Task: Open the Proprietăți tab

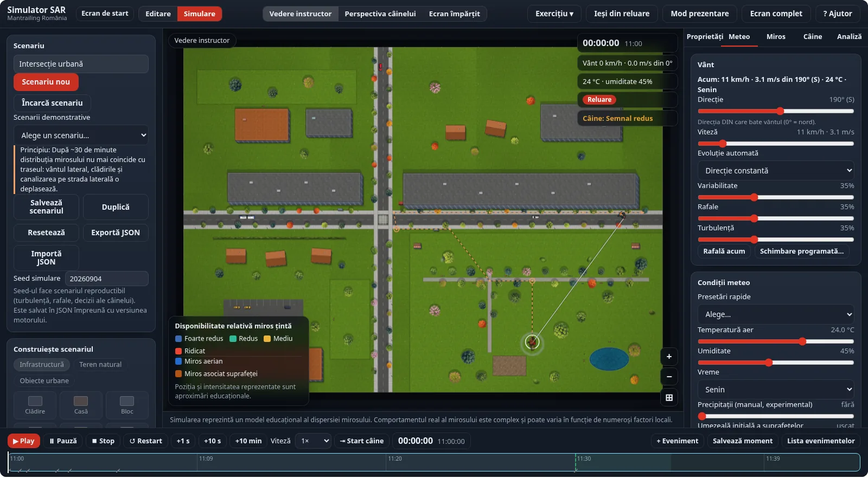Action: (x=705, y=37)
